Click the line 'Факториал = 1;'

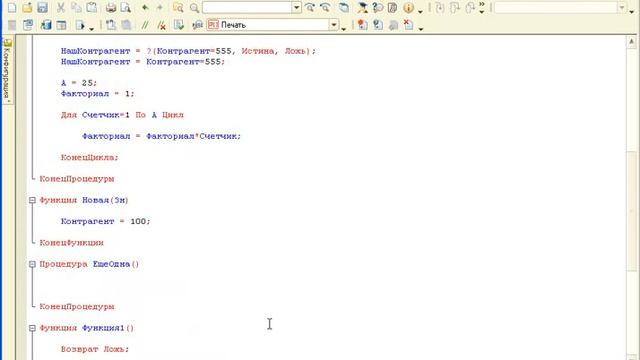point(98,94)
